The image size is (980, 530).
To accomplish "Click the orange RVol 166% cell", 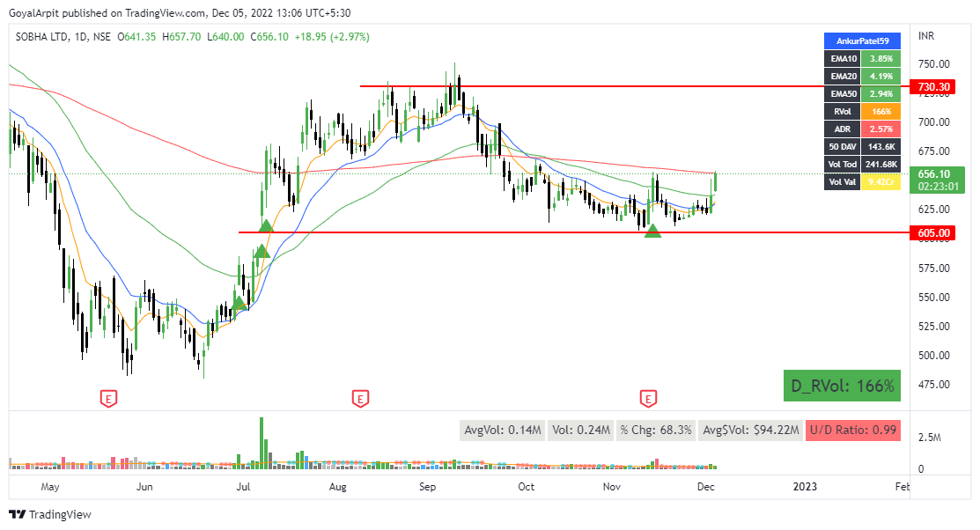I will tap(881, 111).
